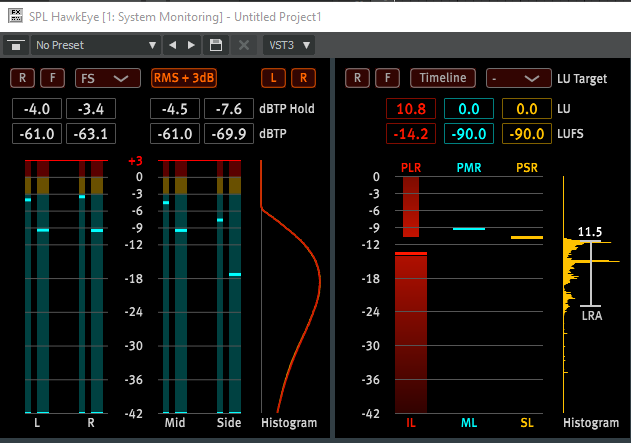
Task: Click the yellow 0.0 LU value
Action: 527,109
